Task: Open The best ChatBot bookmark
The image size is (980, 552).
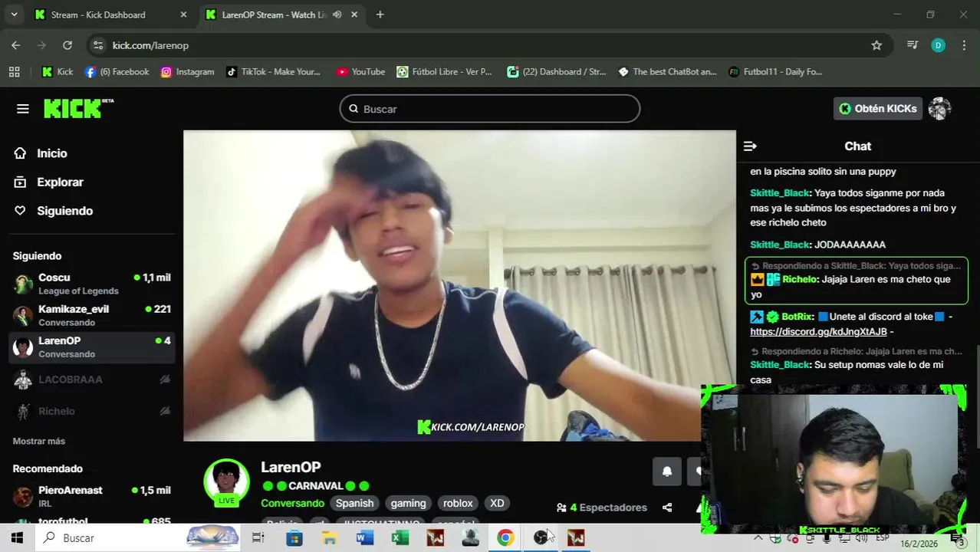Action: click(667, 71)
